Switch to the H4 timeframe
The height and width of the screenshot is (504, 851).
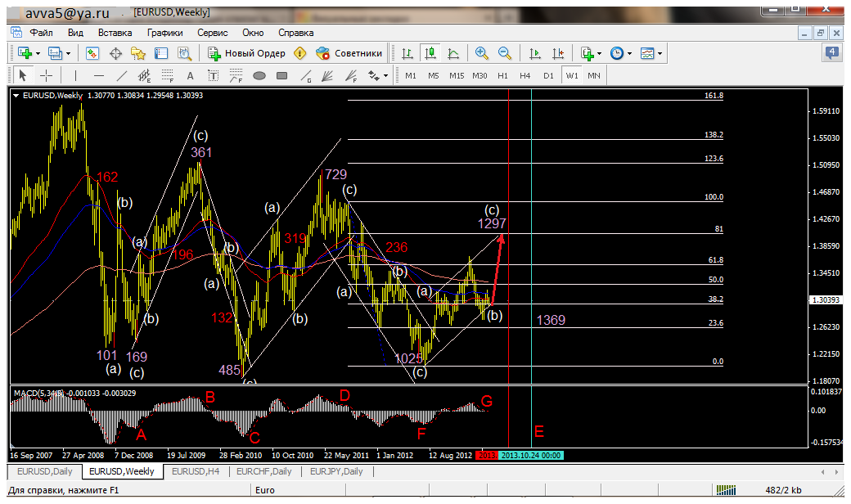(x=525, y=76)
